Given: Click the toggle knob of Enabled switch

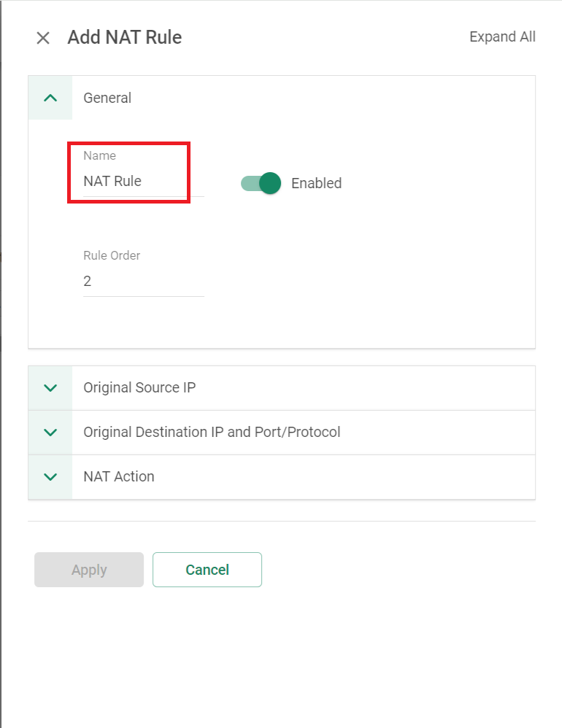Looking at the screenshot, I should pos(270,183).
